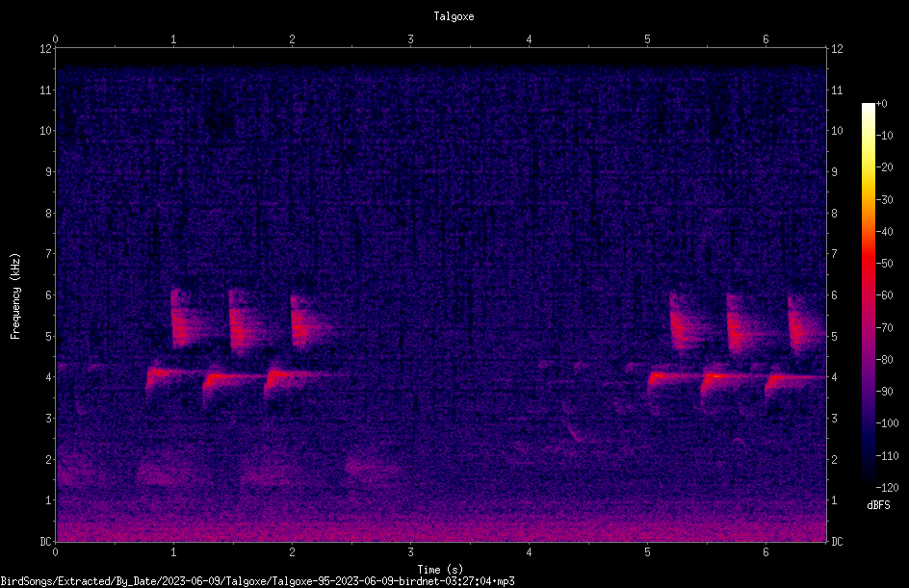The image size is (909, 588).
Task: Click the mp3 file path caption text
Action: click(257, 581)
